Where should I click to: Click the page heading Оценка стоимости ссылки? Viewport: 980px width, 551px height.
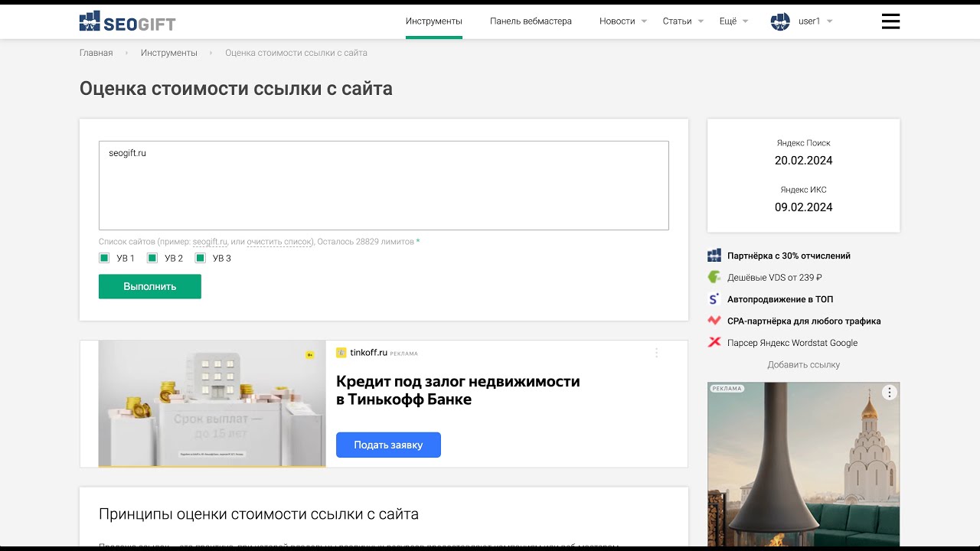tap(236, 89)
